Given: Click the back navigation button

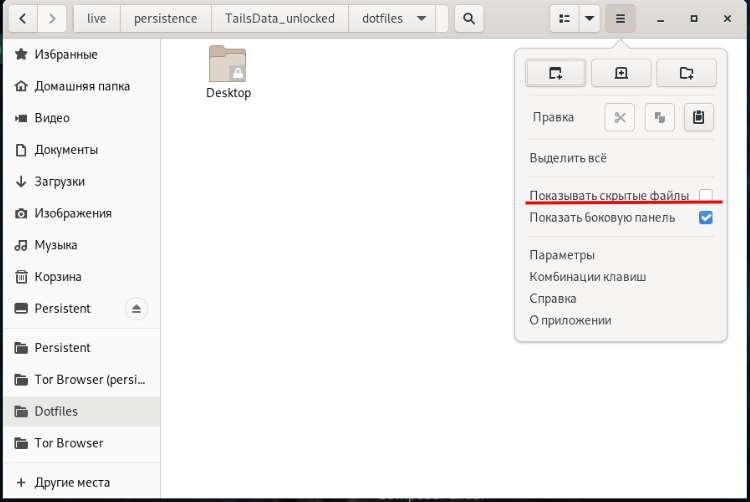Looking at the screenshot, I should coord(23,18).
